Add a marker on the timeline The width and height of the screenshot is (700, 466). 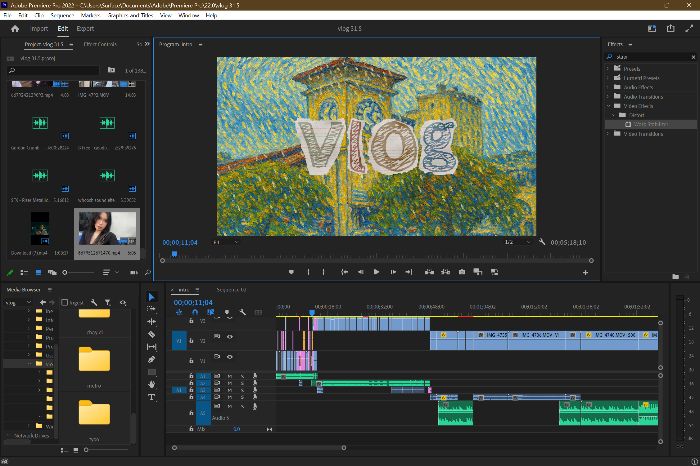[227, 312]
